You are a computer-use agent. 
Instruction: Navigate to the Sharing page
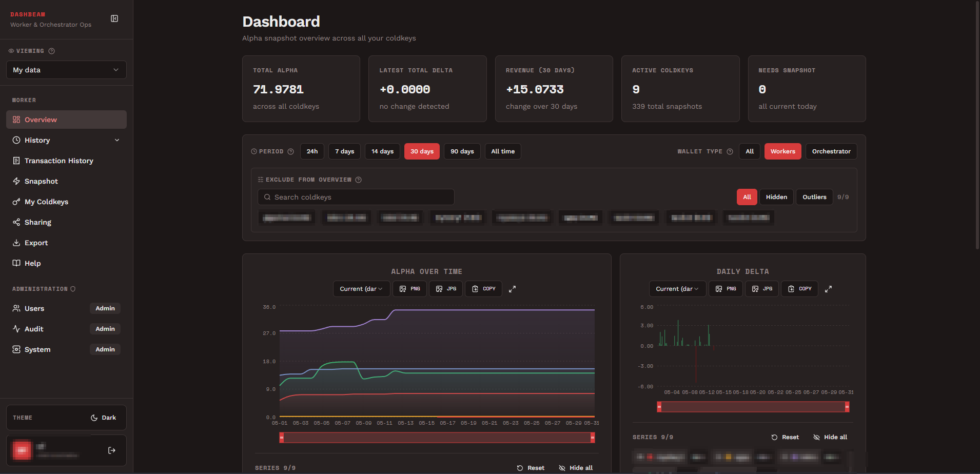66,222
